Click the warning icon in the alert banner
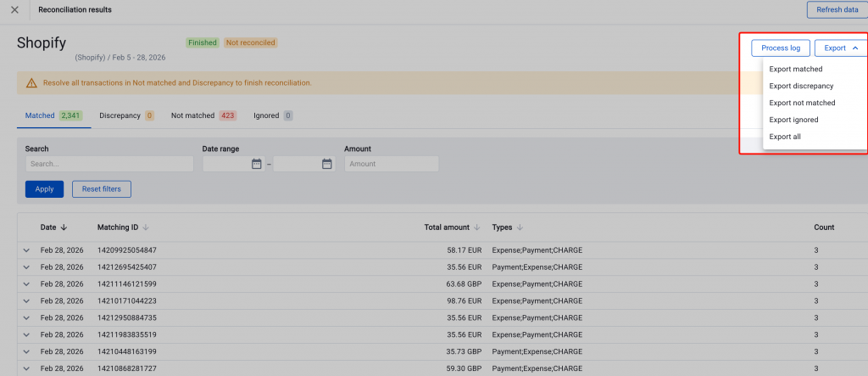The height and width of the screenshot is (376, 868). click(31, 83)
